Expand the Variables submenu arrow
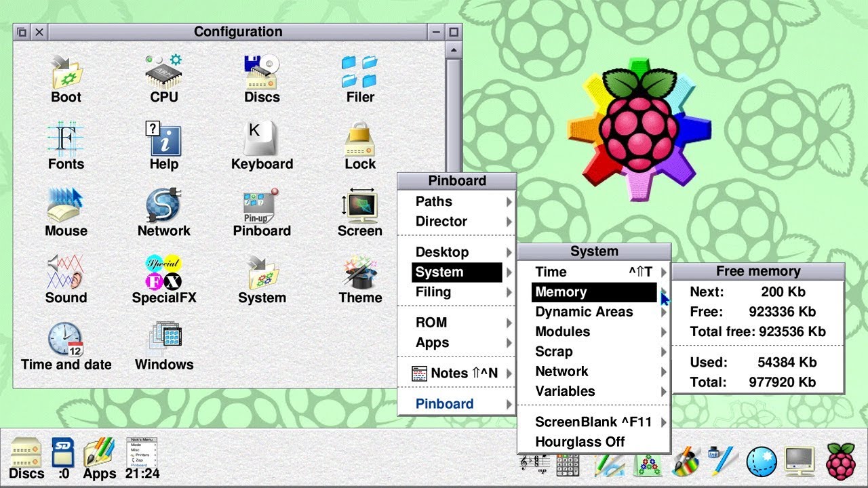The width and height of the screenshot is (868, 488). click(663, 391)
